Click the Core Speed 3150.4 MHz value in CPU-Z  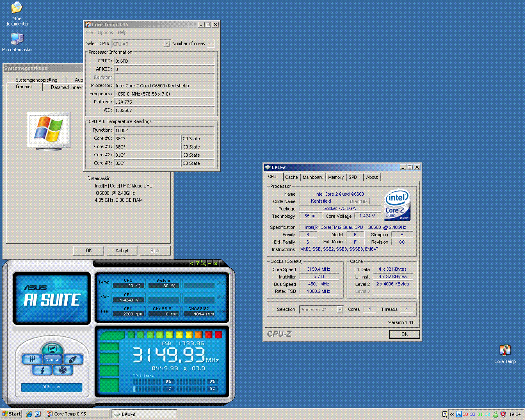tap(319, 269)
